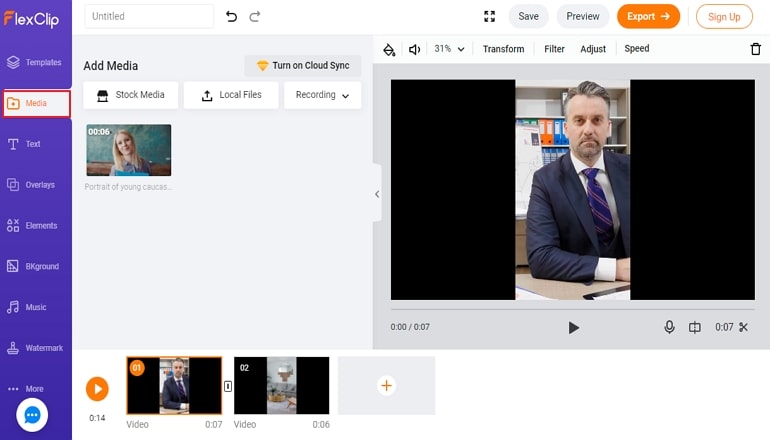Open the Adjust options

click(x=593, y=49)
